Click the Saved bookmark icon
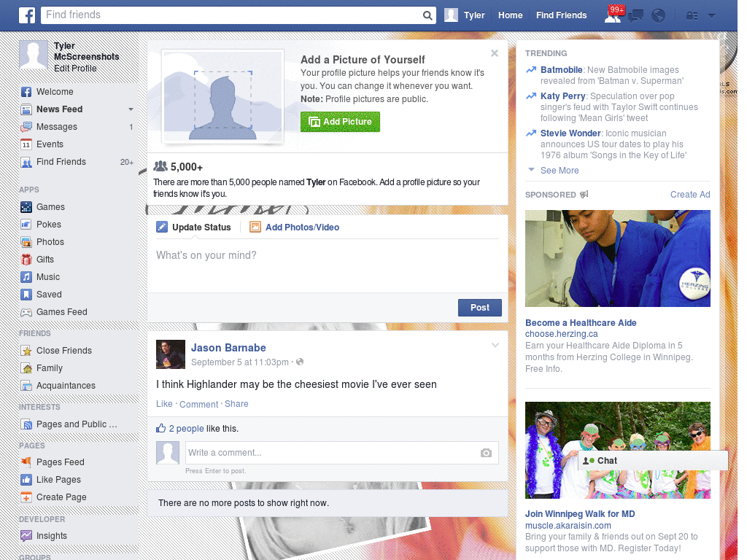This screenshot has width=747, height=560. (x=26, y=295)
